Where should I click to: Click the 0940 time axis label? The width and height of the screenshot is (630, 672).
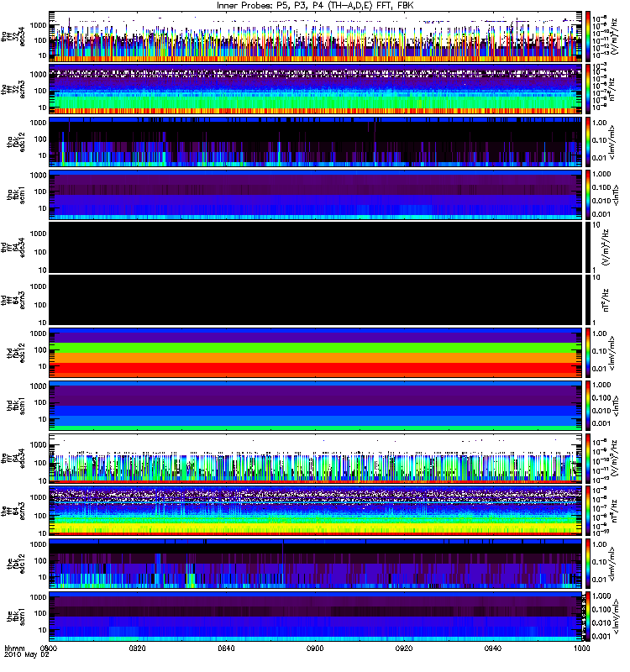493,648
